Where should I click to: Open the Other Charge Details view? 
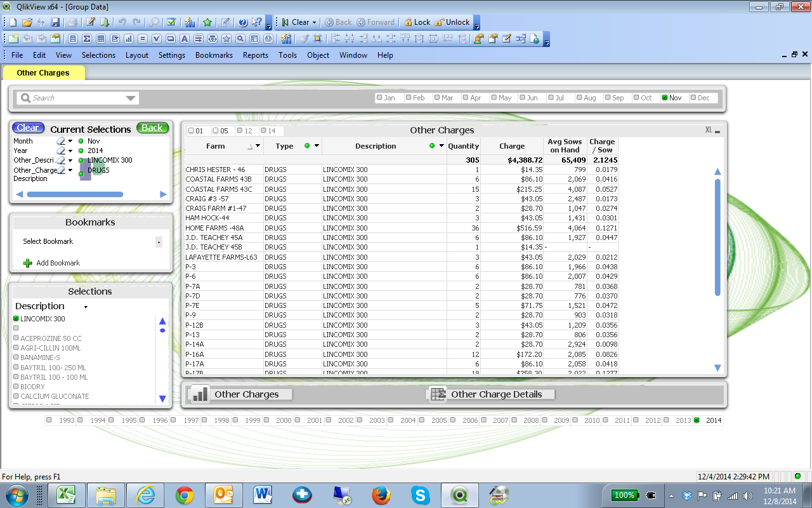(x=492, y=394)
